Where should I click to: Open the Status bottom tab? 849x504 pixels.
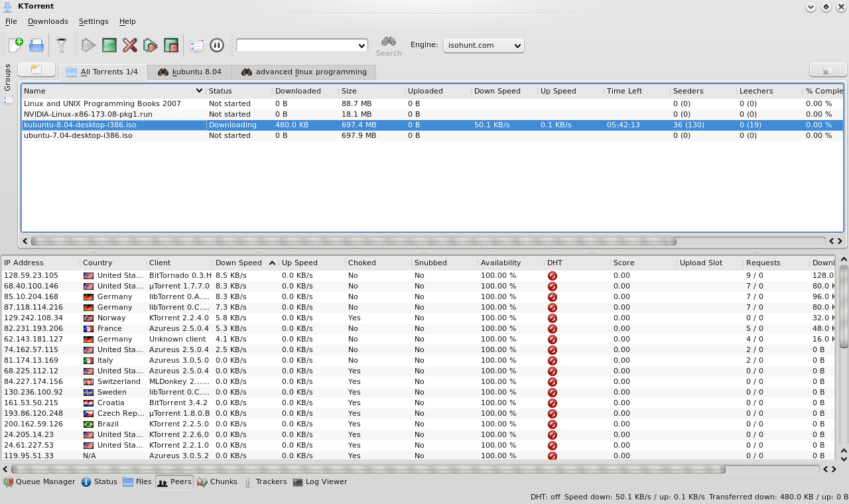click(99, 482)
